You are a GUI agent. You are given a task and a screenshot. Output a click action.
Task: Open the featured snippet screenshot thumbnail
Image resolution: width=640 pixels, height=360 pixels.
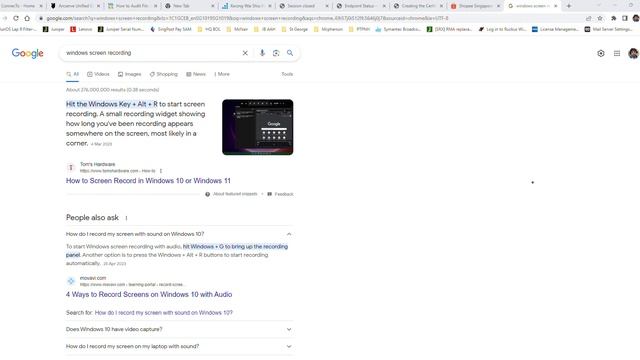tap(258, 127)
